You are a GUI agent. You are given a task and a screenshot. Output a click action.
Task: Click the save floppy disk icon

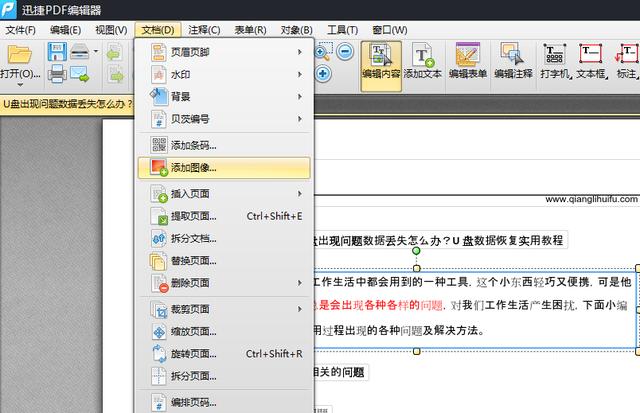coord(57,52)
